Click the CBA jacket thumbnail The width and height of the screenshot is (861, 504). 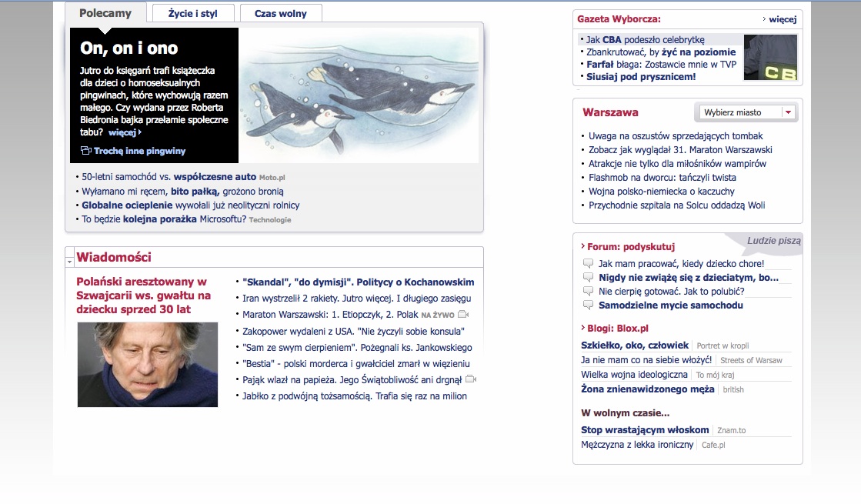(770, 58)
